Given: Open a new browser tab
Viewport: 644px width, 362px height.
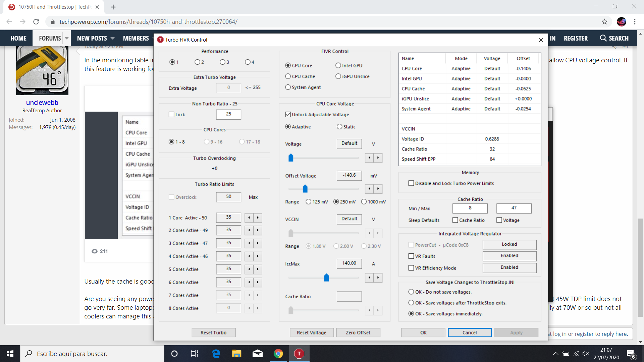Looking at the screenshot, I should [x=113, y=7].
